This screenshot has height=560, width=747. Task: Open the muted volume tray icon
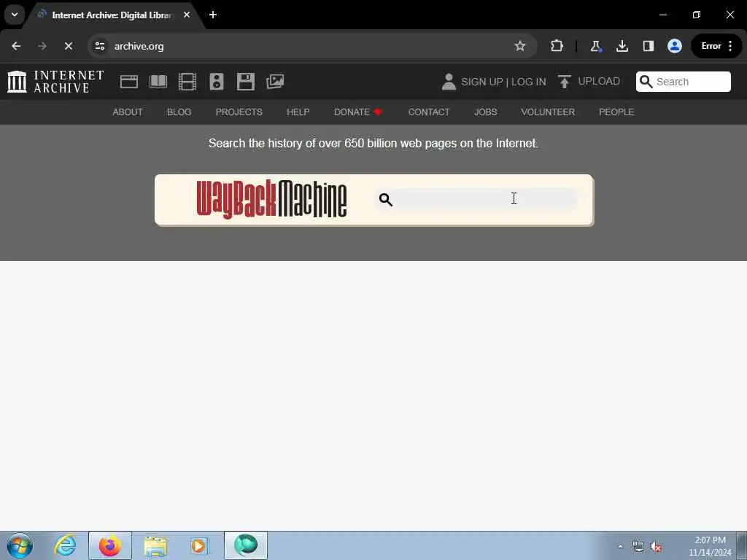[656, 547]
